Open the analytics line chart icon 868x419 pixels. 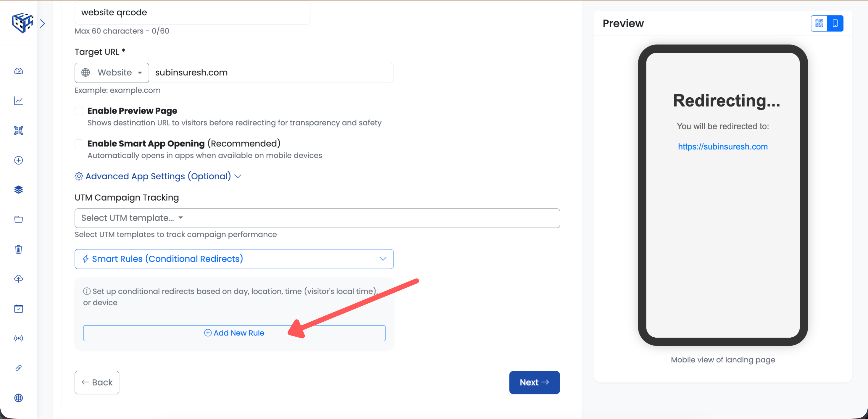[x=19, y=101]
